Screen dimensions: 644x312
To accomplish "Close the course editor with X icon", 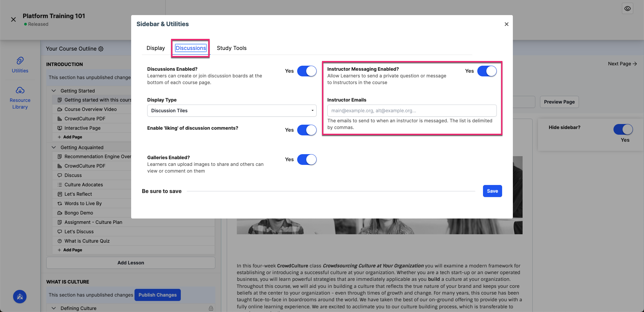I will (13, 19).
